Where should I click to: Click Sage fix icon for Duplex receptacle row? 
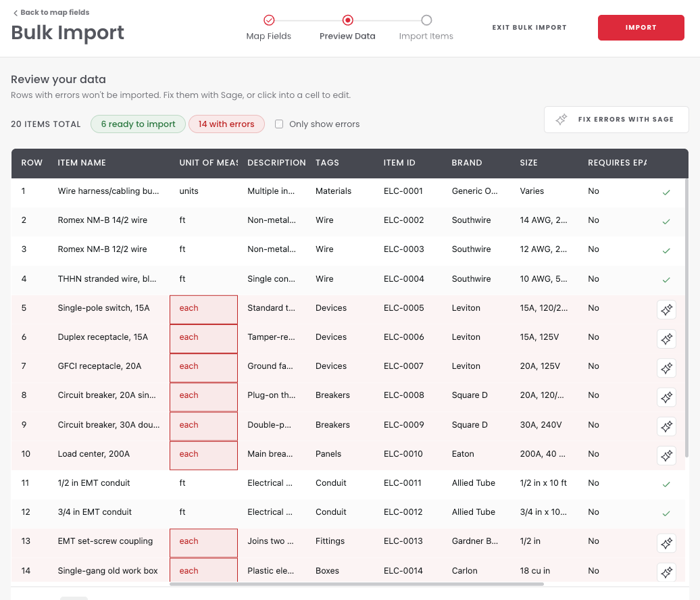click(666, 339)
